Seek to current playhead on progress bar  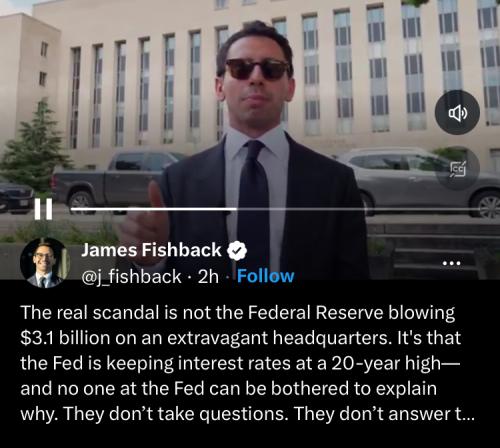236,209
